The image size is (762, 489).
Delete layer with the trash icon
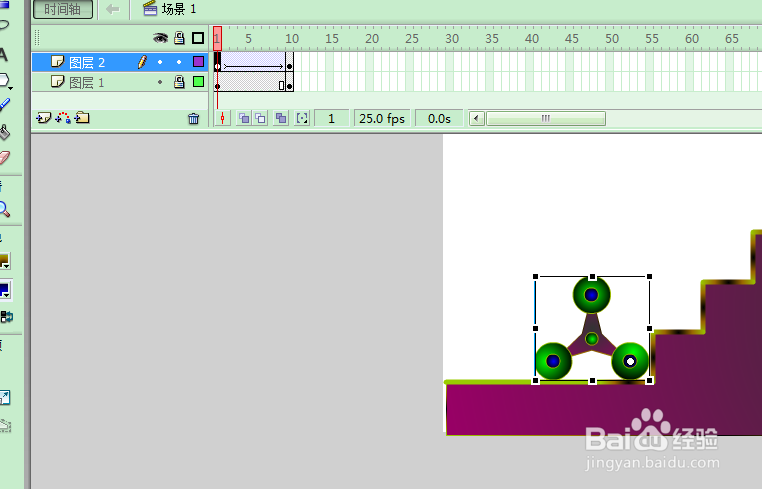(193, 119)
